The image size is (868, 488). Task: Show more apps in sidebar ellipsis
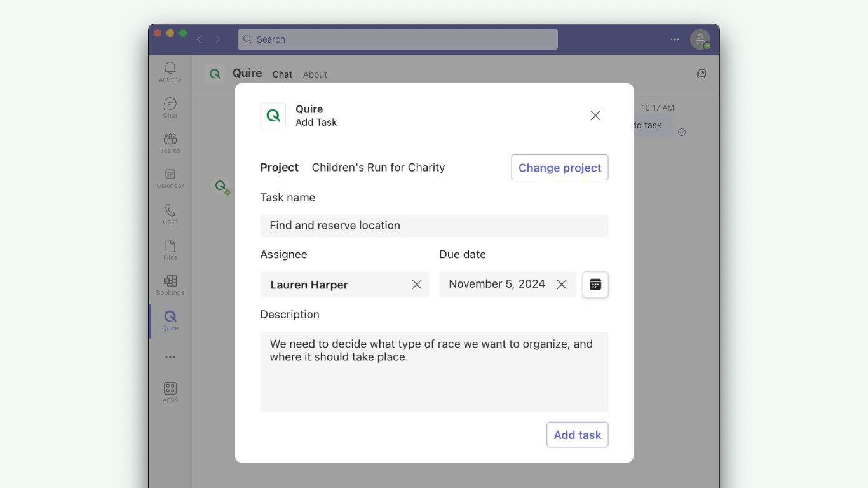tap(170, 357)
